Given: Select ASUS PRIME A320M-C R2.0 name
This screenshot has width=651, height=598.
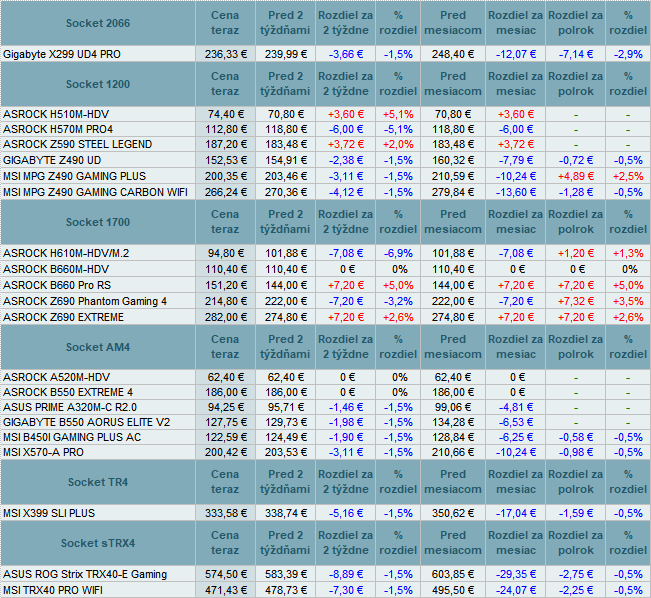Looking at the screenshot, I should pyautogui.click(x=70, y=407).
